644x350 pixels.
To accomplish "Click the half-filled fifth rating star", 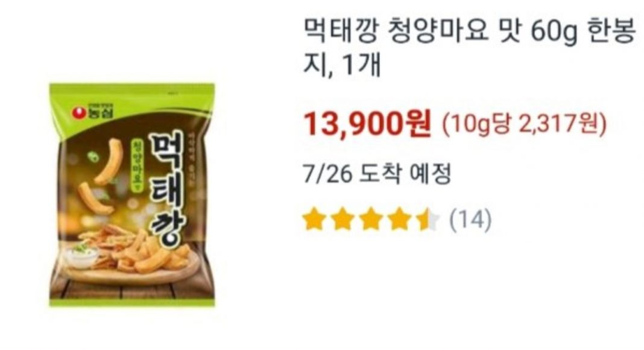I will tap(428, 219).
